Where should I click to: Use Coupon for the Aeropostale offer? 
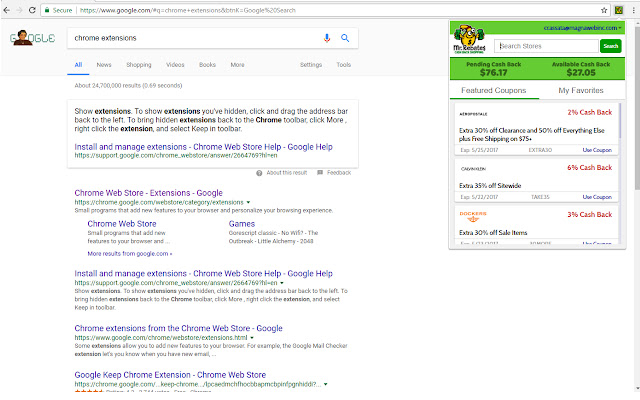(597, 150)
